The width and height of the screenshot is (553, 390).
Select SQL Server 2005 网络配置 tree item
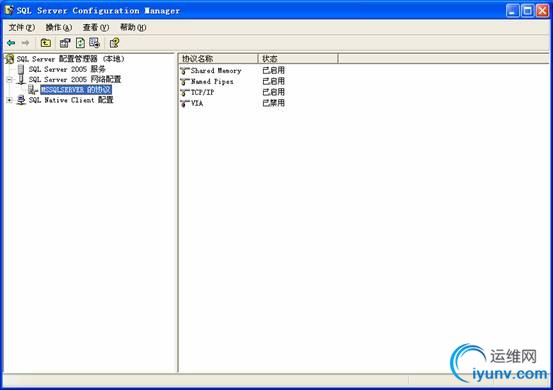[x=75, y=79]
